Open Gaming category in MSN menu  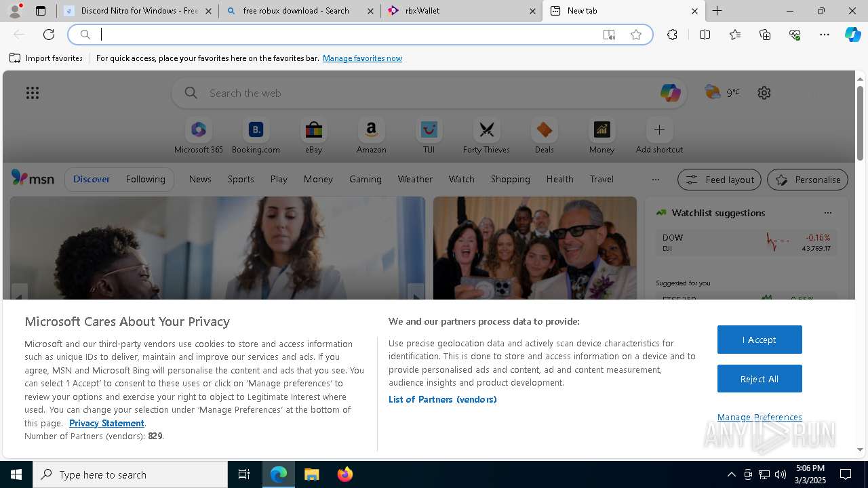pyautogui.click(x=365, y=179)
